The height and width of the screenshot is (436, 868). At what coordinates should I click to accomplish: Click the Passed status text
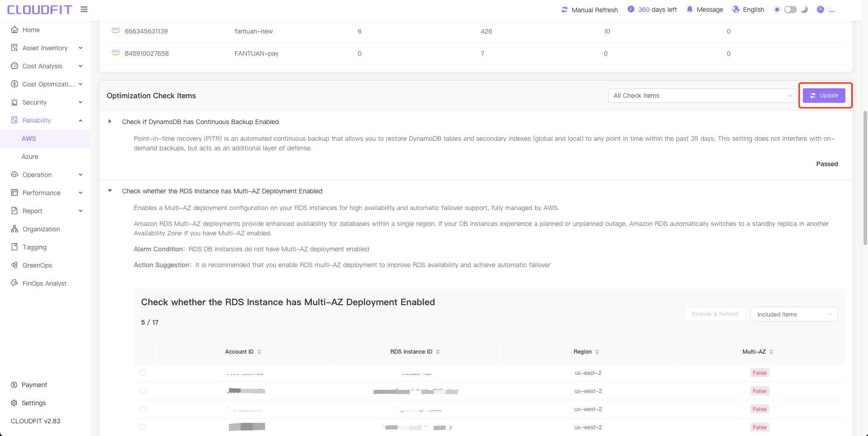827,164
